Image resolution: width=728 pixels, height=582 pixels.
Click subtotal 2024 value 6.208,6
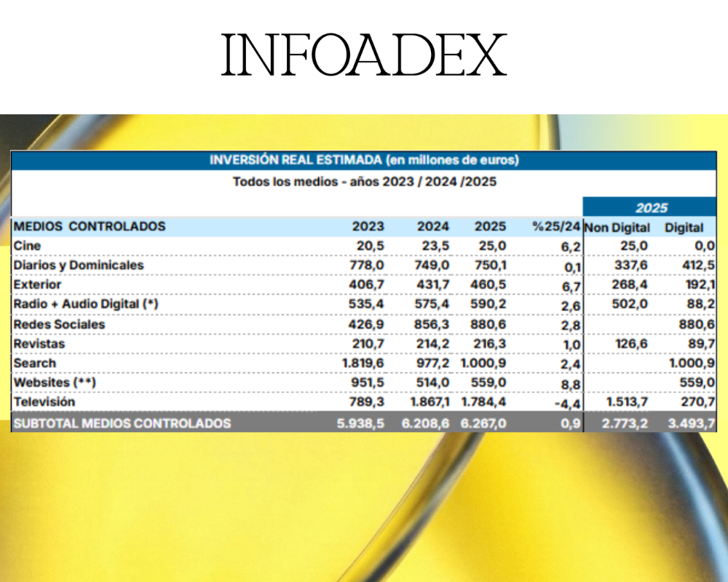[425, 423]
